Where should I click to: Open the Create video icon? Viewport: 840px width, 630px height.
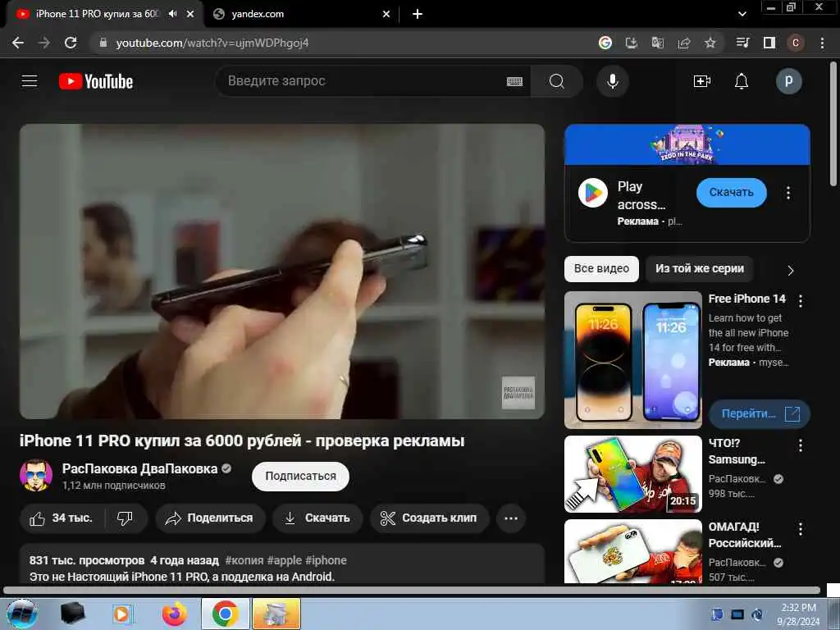tap(702, 81)
